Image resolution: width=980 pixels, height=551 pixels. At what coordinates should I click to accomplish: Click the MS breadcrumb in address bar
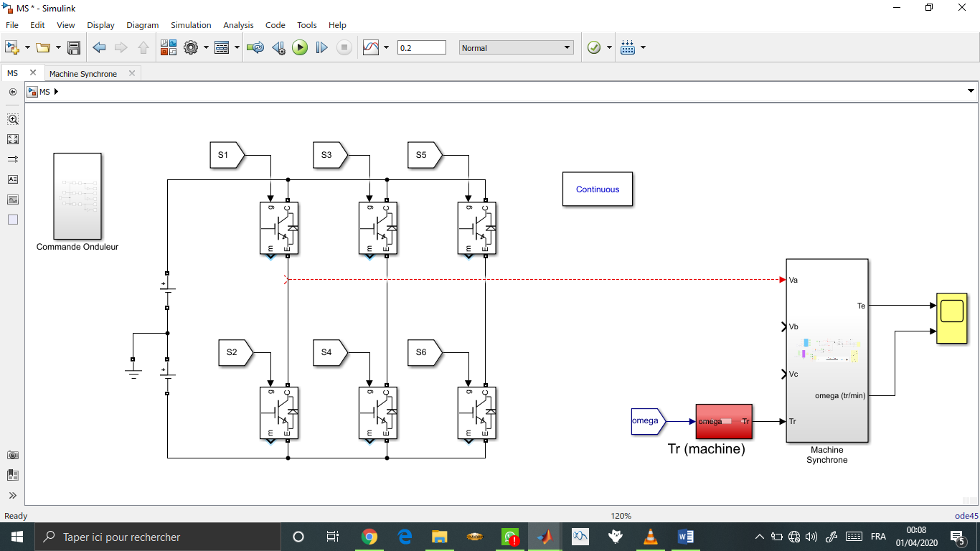(x=44, y=92)
